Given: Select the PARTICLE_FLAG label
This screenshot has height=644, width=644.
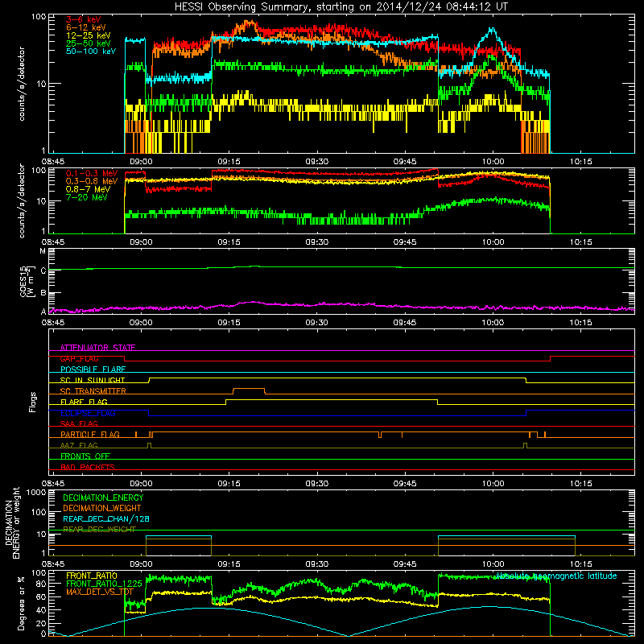Looking at the screenshot, I should (x=90, y=435).
